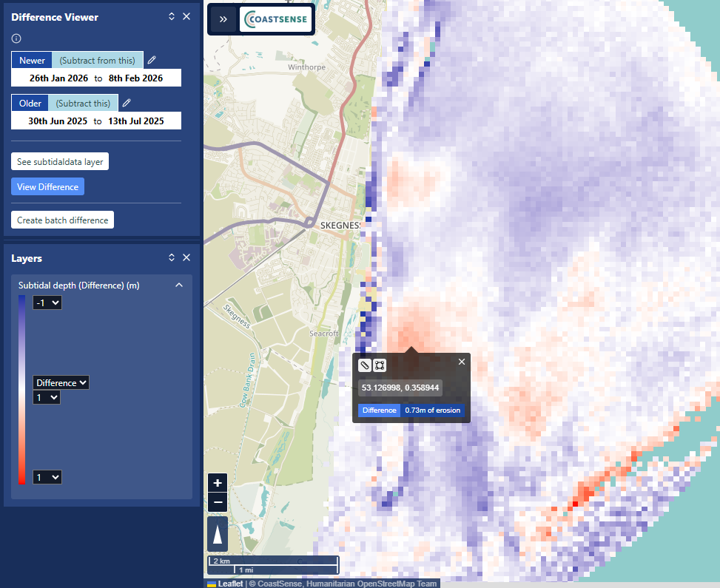Edit the Older date range pencil icon
720x588 pixels.
click(127, 103)
